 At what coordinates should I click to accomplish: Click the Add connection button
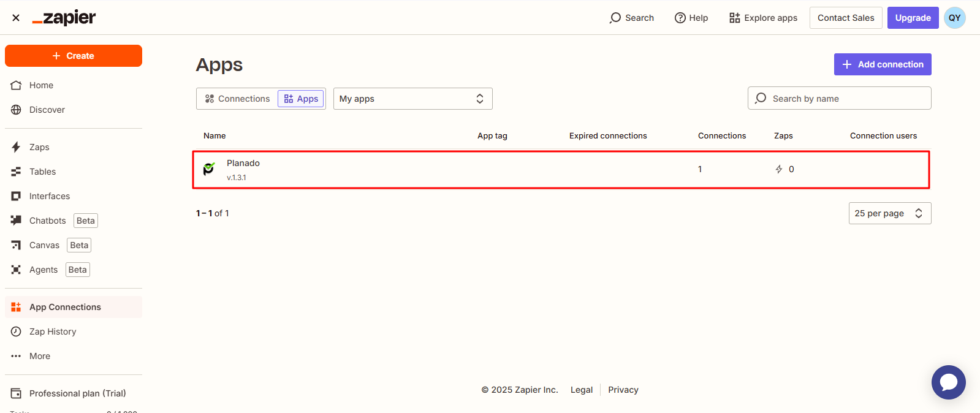click(x=883, y=64)
